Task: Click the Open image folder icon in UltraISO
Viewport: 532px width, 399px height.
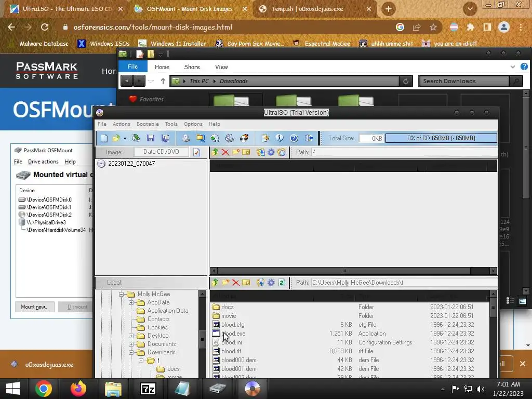Action: pyautogui.click(x=116, y=138)
